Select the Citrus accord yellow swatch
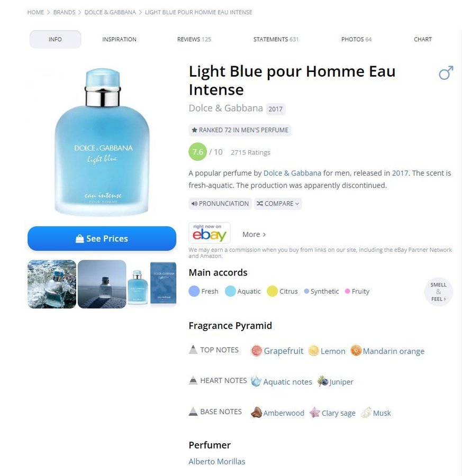This screenshot has width=462, height=476. pyautogui.click(x=272, y=291)
